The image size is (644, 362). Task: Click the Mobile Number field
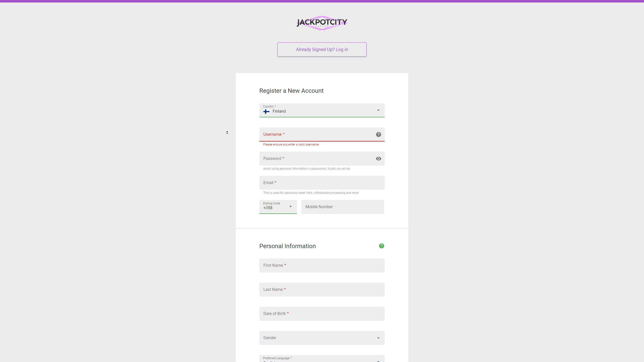(342, 207)
